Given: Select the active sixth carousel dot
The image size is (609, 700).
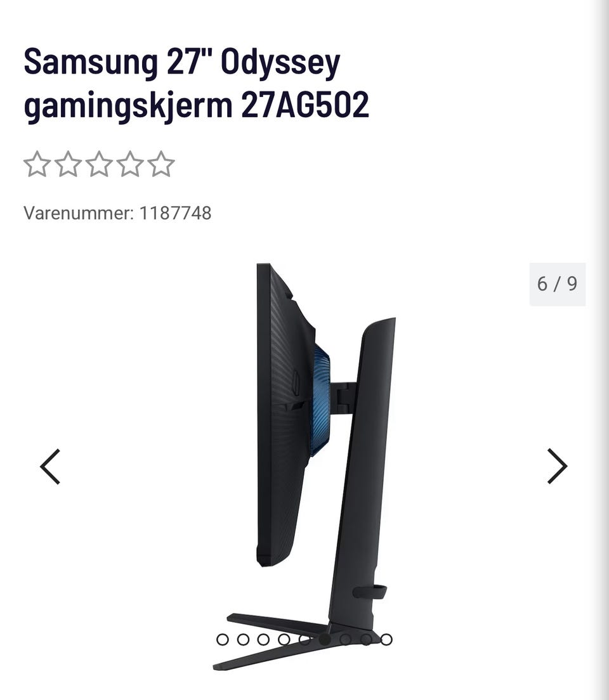Looking at the screenshot, I should coord(325,640).
